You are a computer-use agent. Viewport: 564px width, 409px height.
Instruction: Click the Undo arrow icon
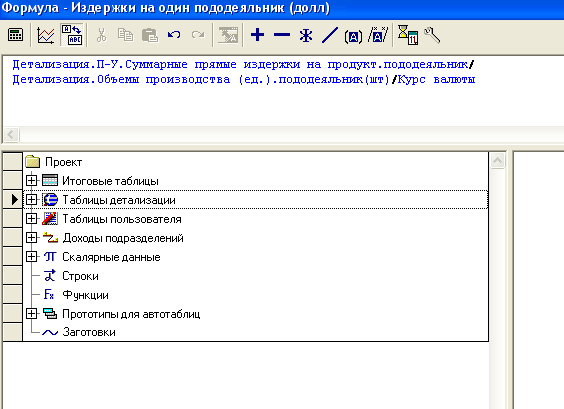point(174,35)
